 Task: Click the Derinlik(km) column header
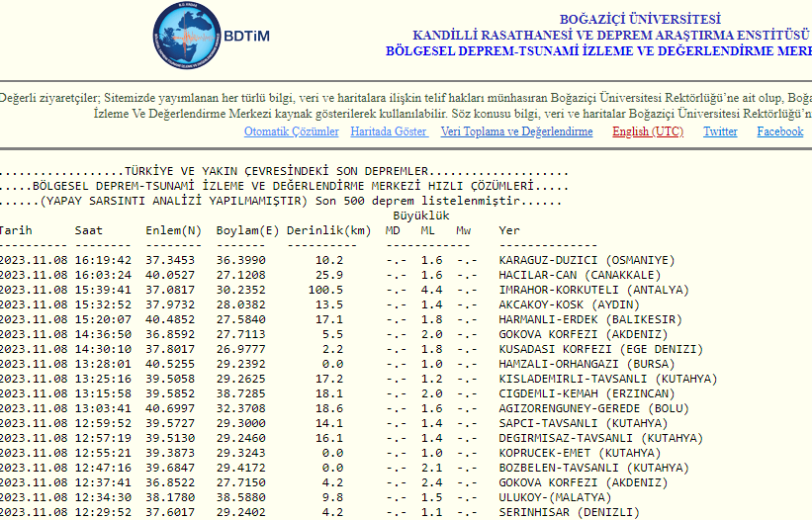pos(328,230)
